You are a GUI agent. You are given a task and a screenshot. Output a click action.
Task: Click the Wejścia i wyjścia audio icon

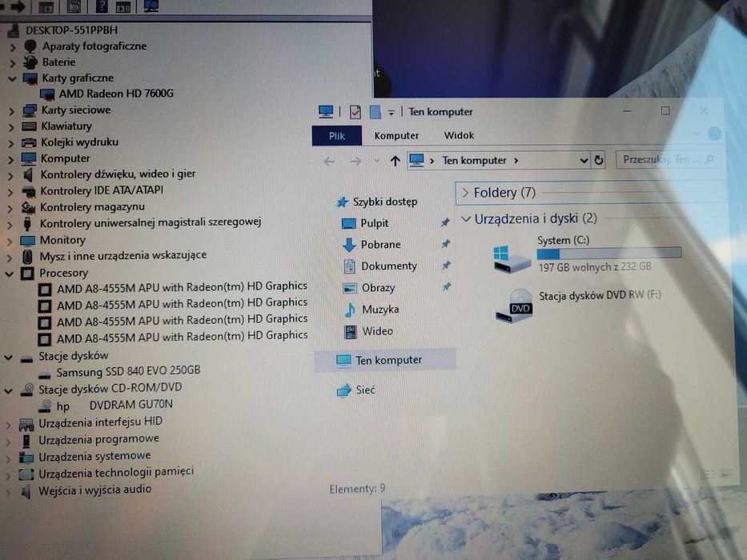pos(26,490)
